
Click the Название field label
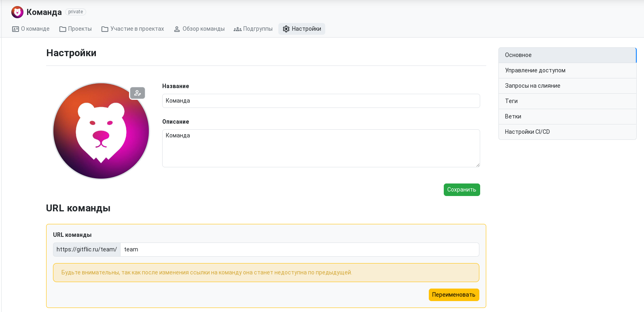pos(176,86)
